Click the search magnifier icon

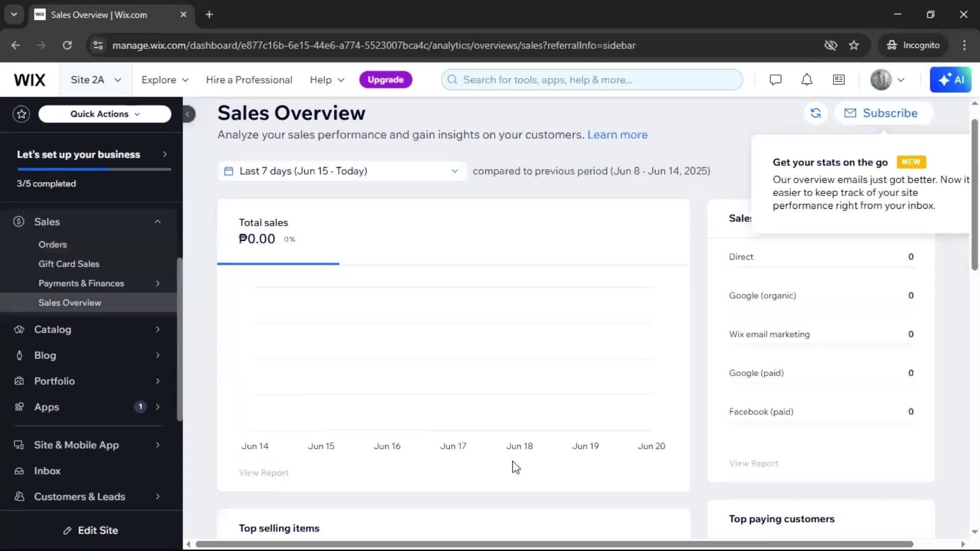pos(452,80)
